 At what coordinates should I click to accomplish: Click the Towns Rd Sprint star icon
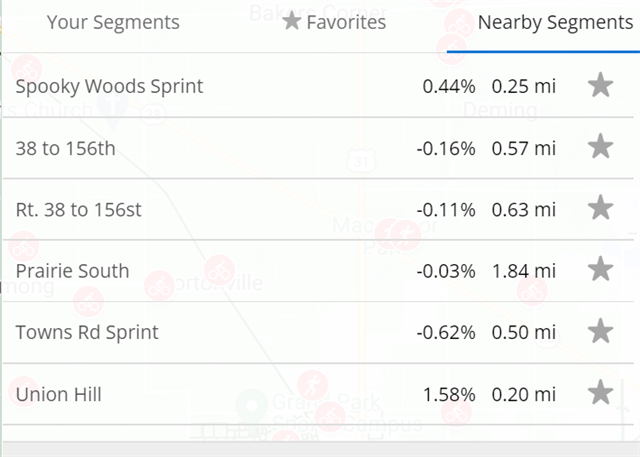coord(600,331)
